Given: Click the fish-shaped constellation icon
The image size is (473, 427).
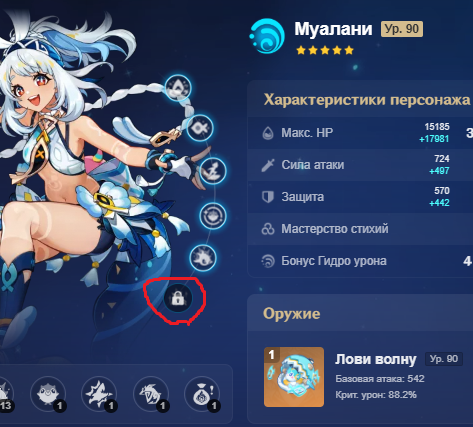Looking at the screenshot, I should pyautogui.click(x=200, y=128).
